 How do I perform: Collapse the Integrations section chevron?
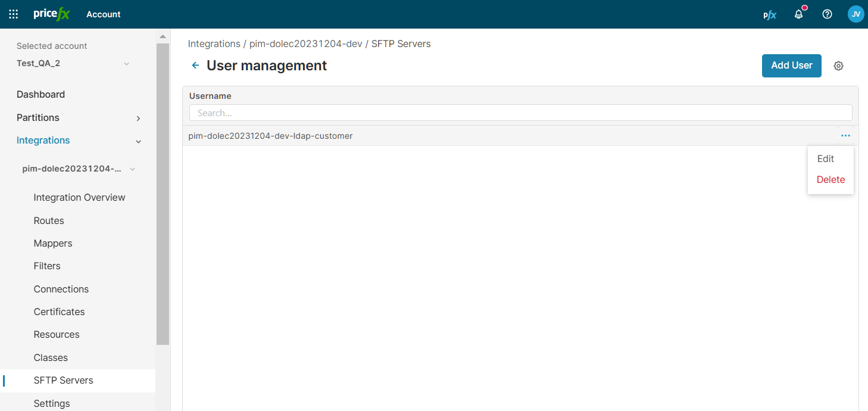[x=138, y=141]
